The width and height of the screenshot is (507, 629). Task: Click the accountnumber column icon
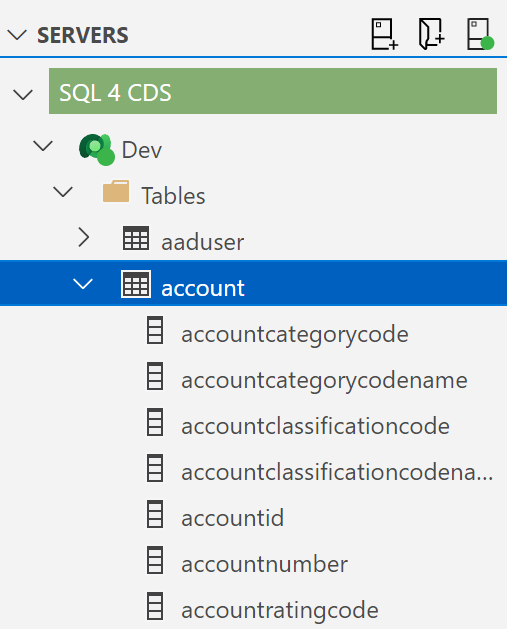click(x=155, y=560)
